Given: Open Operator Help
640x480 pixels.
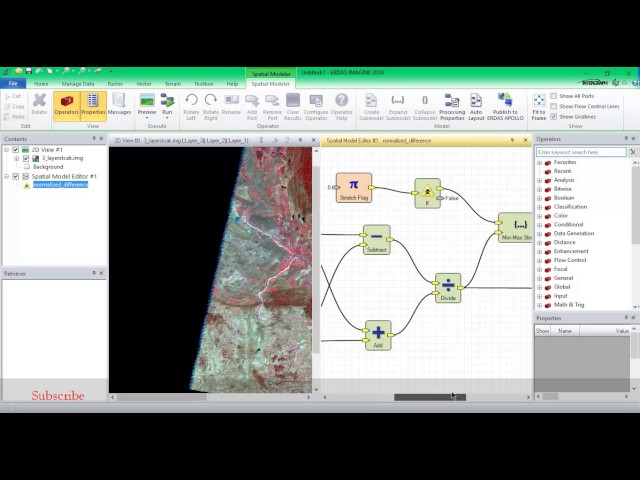Looking at the screenshot, I should click(x=341, y=106).
